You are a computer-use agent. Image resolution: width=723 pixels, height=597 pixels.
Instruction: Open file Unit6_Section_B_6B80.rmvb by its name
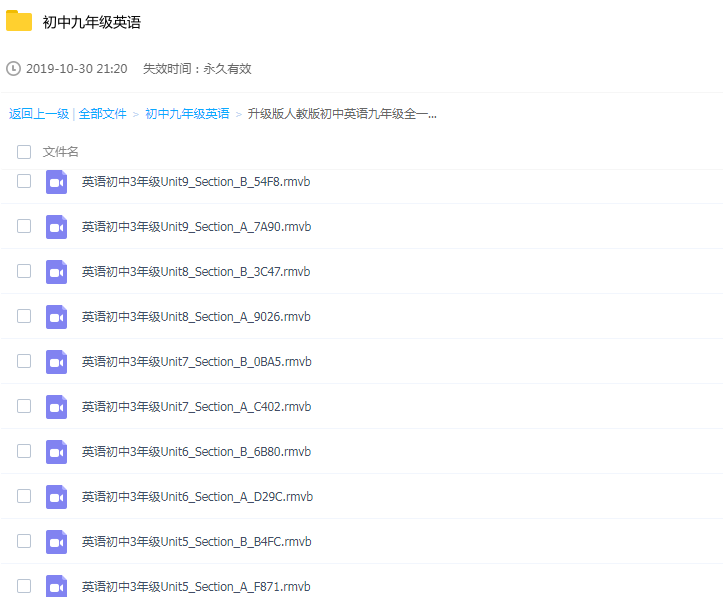click(x=196, y=452)
